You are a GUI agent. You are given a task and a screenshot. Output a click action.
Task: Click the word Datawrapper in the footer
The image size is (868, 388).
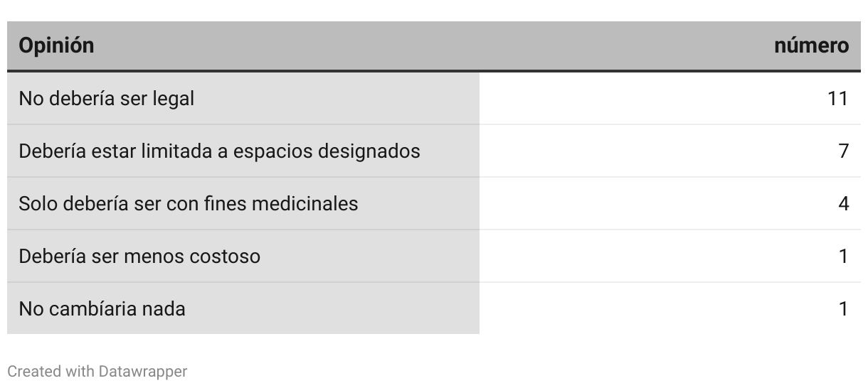(x=143, y=371)
